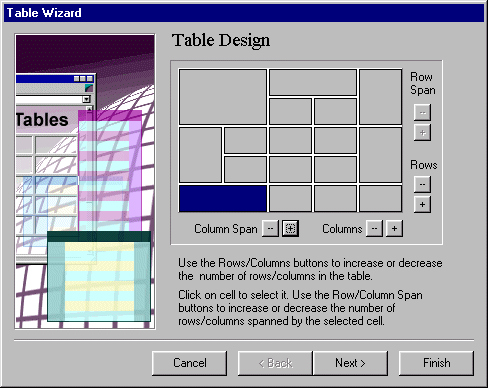Click the disabled Row Span minus button
Screen dimensions: 488x388
[422, 112]
